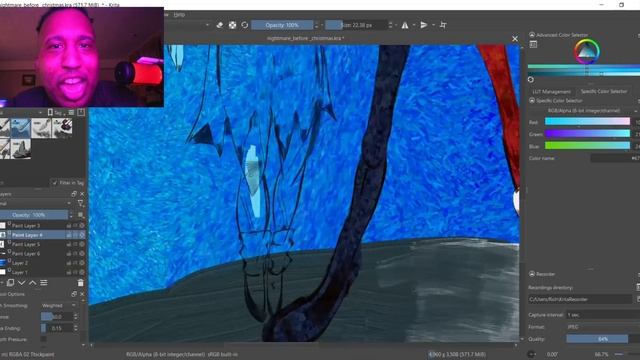This screenshot has width=640, height=360.
Task: Toggle preserve alpha checkerboard icon
Action: click(x=232, y=25)
